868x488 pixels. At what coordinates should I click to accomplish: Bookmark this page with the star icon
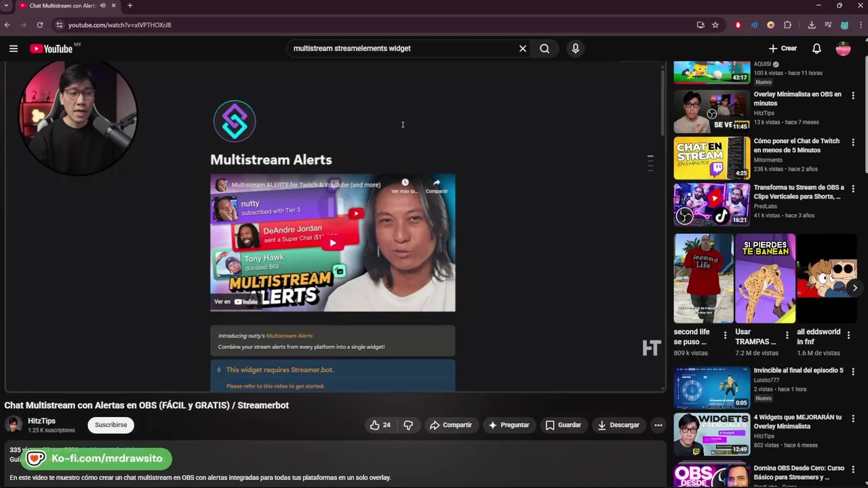coord(715,25)
